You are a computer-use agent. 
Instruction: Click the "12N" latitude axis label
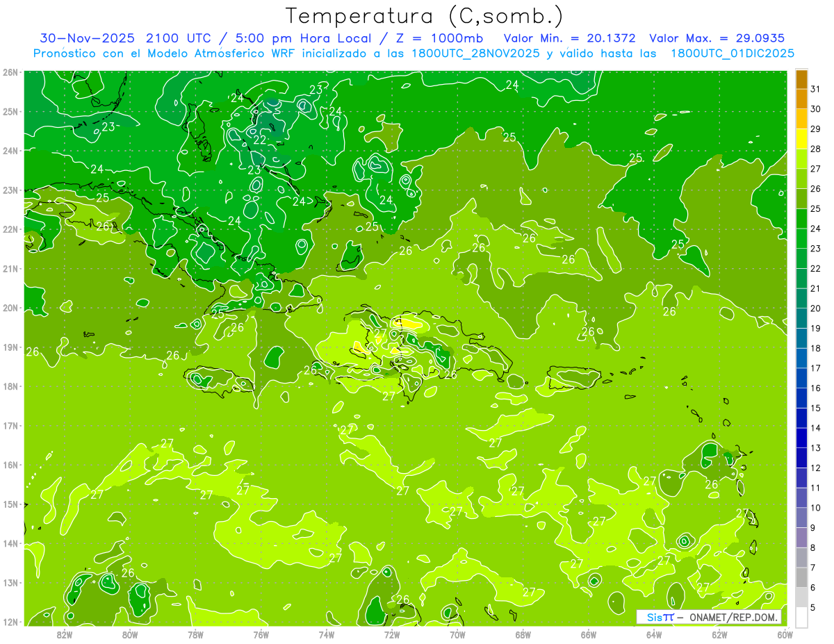pos(10,622)
